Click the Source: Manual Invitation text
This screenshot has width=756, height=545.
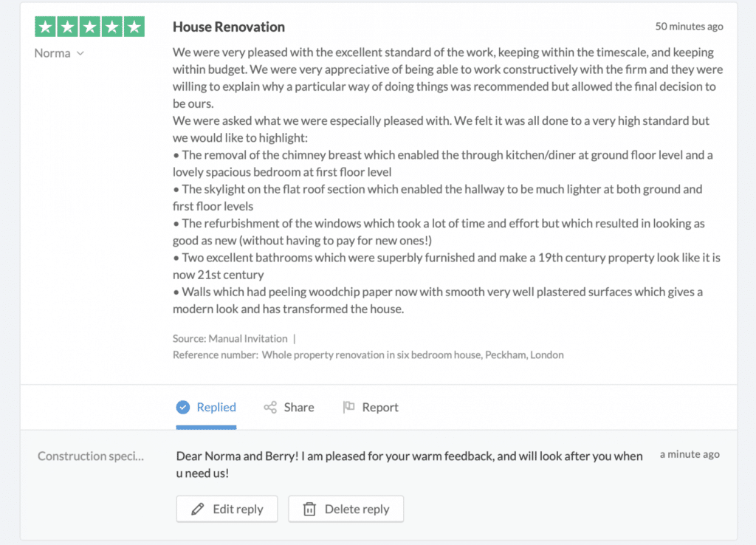click(x=230, y=338)
